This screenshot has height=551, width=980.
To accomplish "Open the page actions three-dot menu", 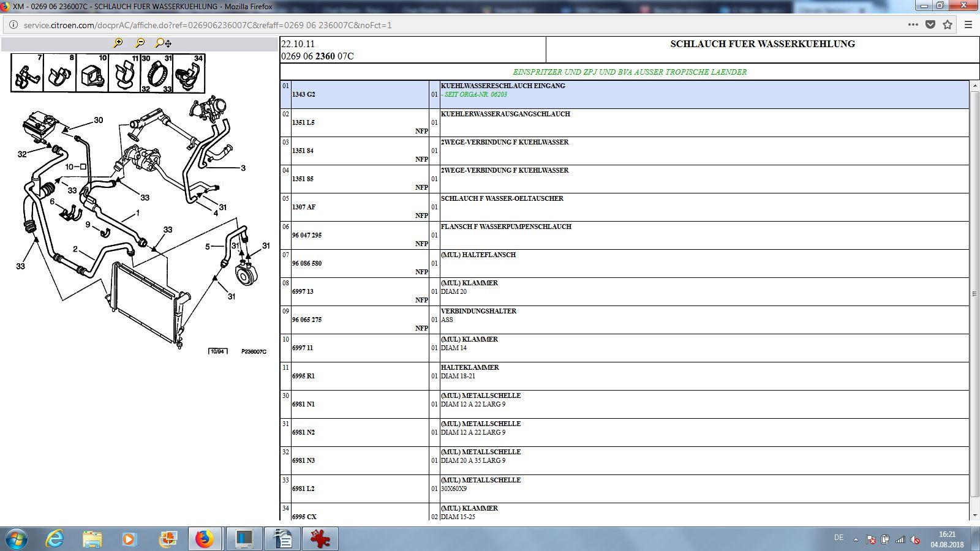I will 913,25.
